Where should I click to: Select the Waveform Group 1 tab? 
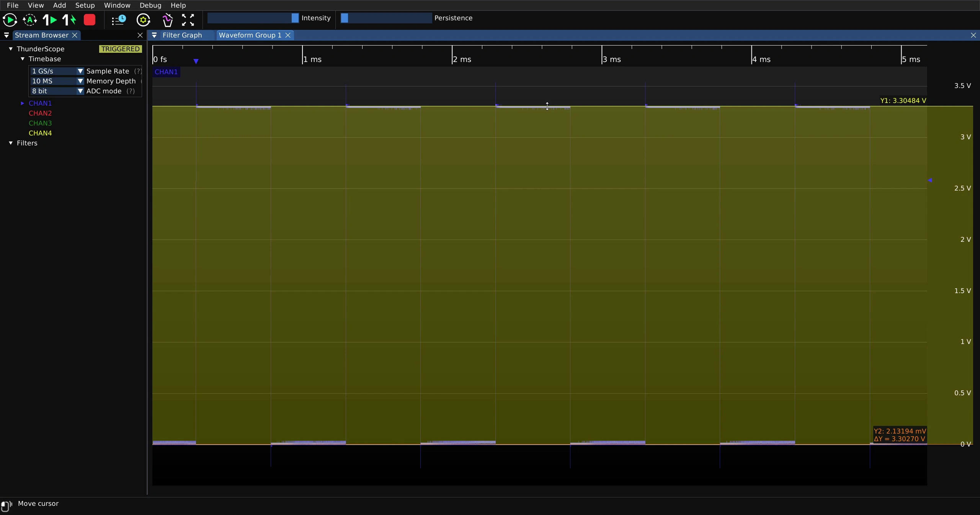(x=250, y=35)
